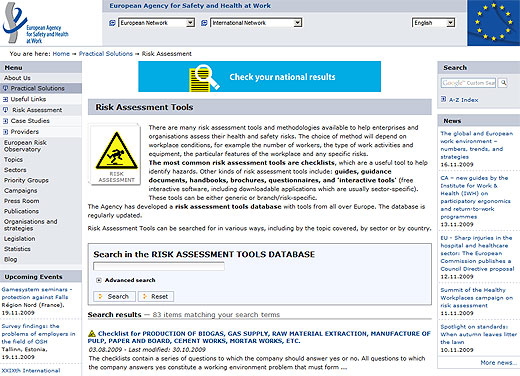This screenshot has width=520, height=376.
Task: Open CA new guides news item
Action: coord(475,197)
